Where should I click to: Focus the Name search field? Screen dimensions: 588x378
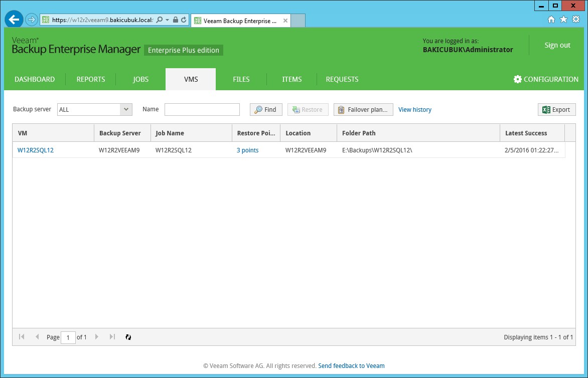(202, 109)
